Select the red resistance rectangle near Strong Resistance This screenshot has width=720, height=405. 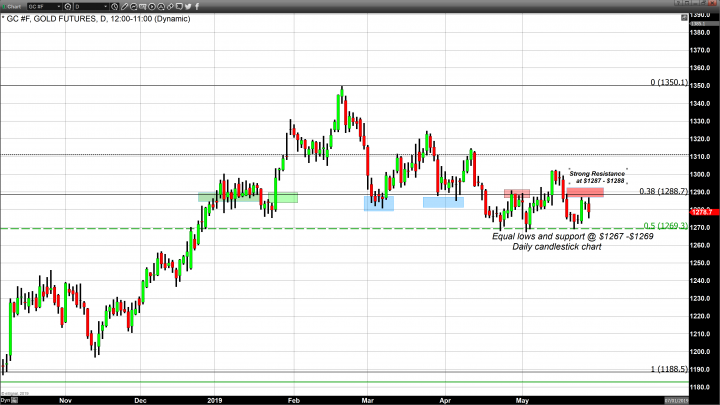coord(585,192)
